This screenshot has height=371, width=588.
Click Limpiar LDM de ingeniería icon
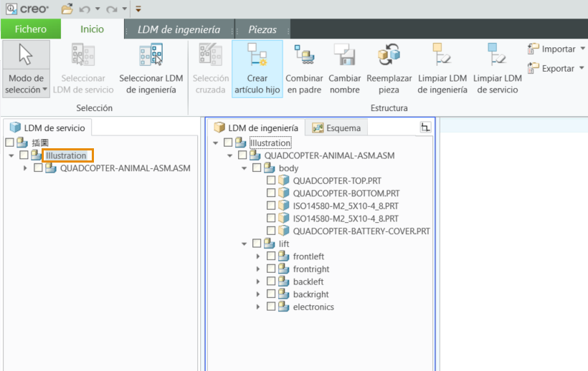pyautogui.click(x=442, y=54)
